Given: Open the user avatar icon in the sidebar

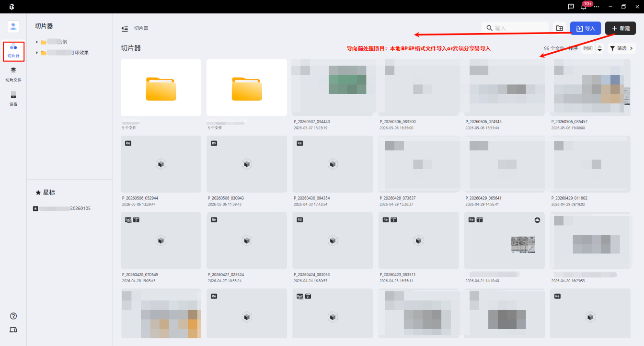Looking at the screenshot, I should click(x=13, y=27).
